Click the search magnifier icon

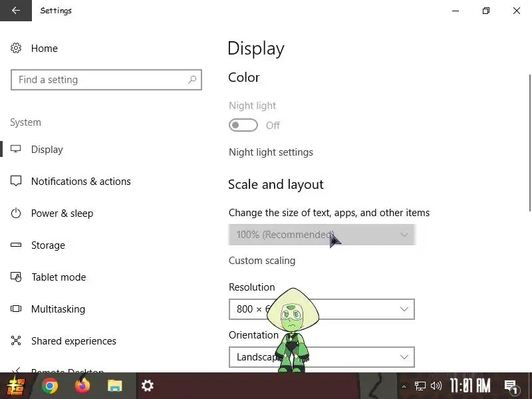tap(192, 80)
